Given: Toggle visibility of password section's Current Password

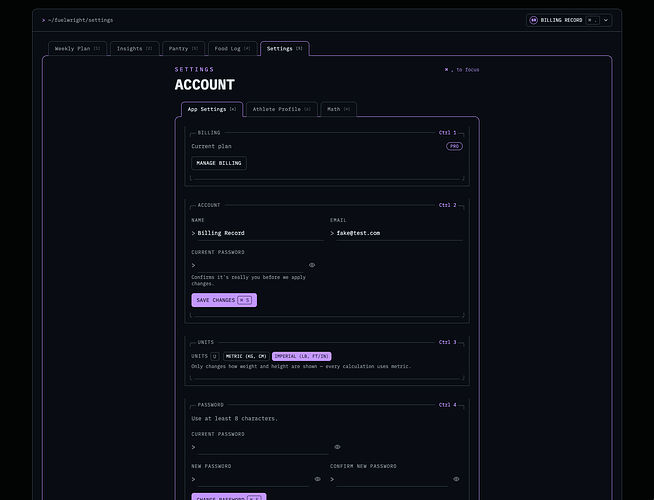Looking at the screenshot, I should 337,447.
